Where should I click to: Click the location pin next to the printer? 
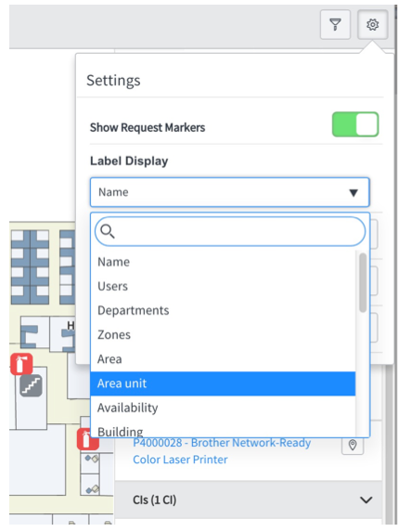[353, 445]
